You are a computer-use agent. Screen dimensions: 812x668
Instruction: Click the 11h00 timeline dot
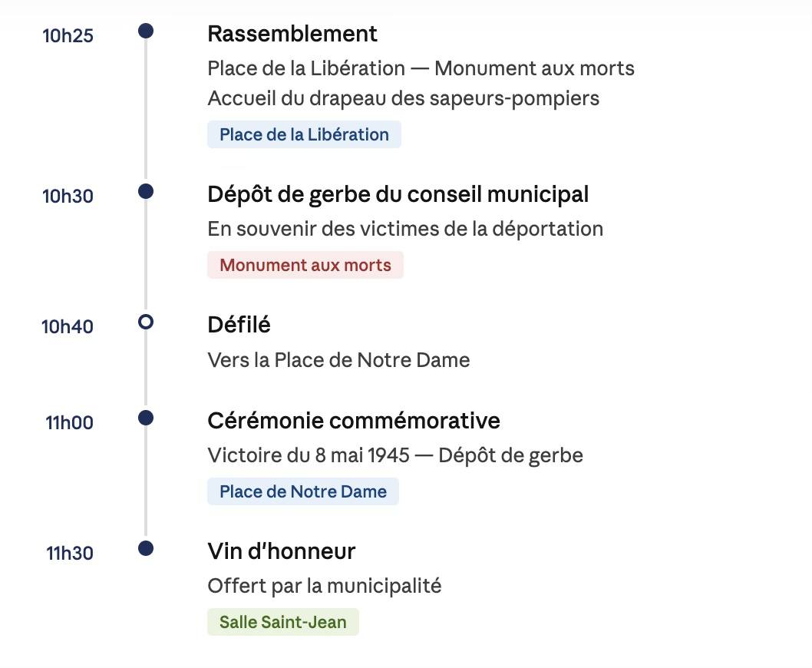146,418
